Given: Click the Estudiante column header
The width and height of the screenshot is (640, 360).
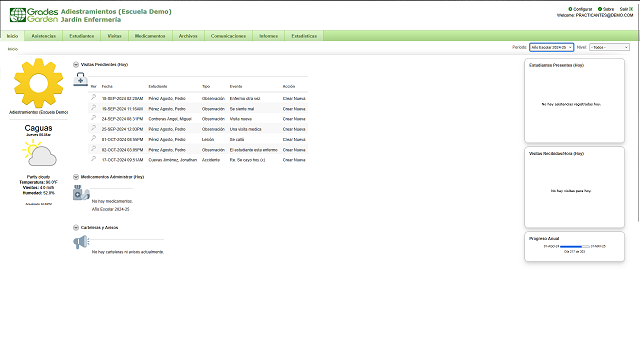Looking at the screenshot, I should [158, 87].
